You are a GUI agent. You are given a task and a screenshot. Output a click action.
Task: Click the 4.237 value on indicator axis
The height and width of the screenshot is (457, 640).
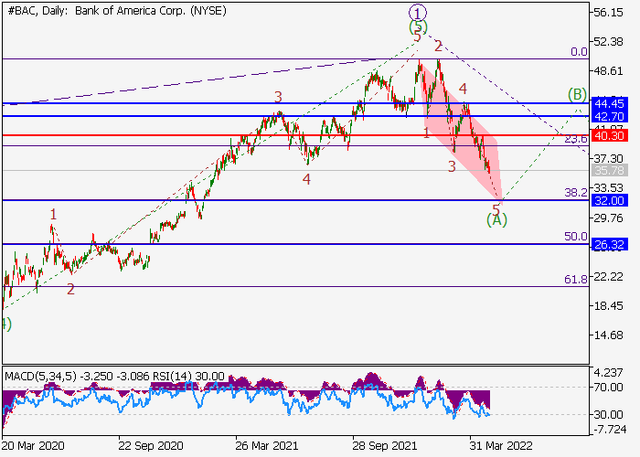pyautogui.click(x=609, y=373)
